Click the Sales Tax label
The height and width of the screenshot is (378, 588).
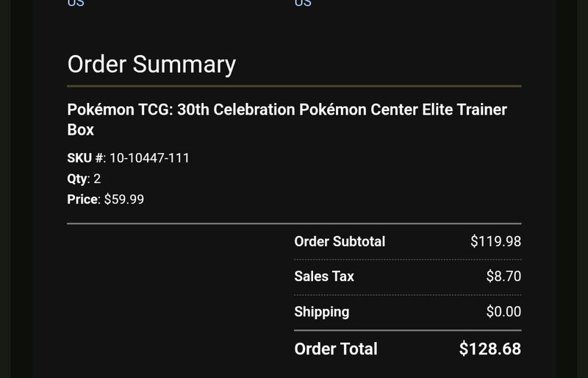coord(324,277)
